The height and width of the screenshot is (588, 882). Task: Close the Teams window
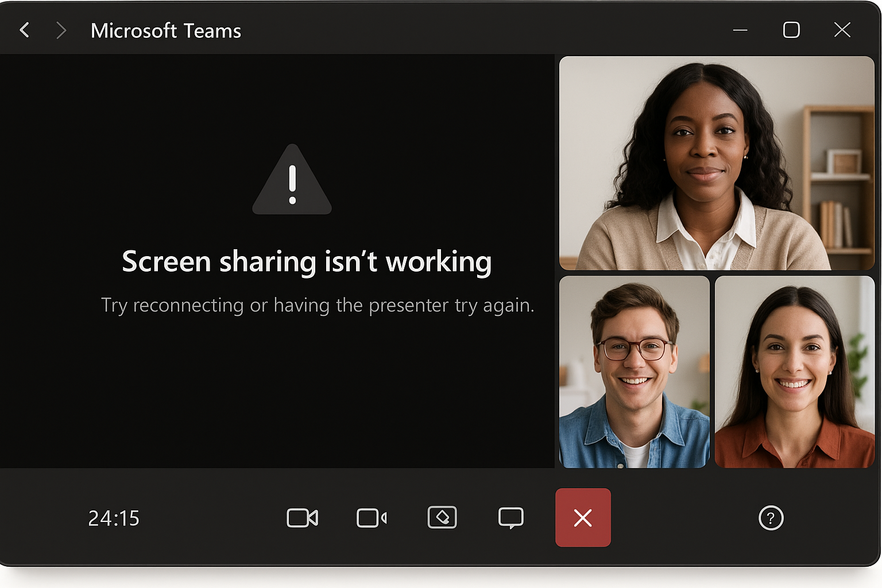pyautogui.click(x=842, y=30)
